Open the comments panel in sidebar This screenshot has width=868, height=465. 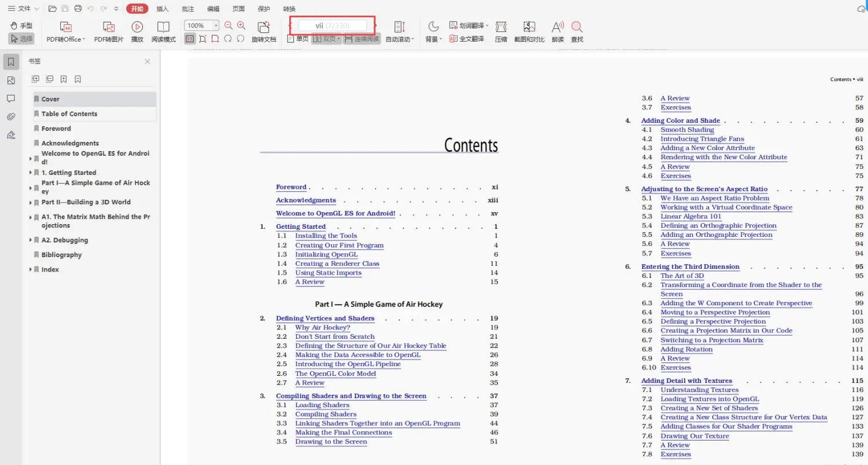pos(10,98)
